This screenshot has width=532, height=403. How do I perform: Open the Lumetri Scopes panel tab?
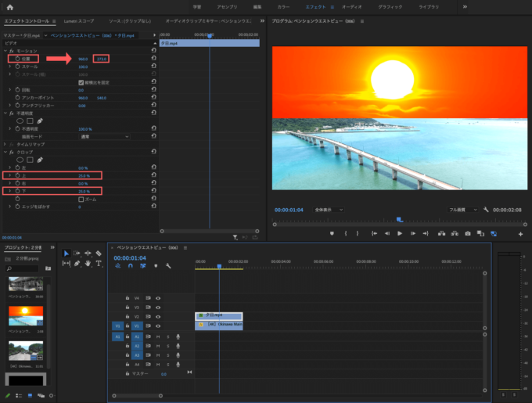[79, 21]
